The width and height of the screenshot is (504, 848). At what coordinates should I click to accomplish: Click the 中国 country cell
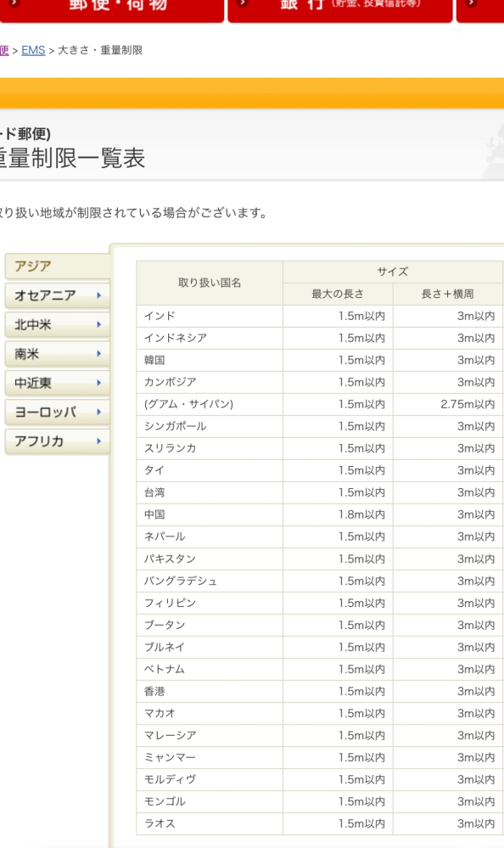point(210,515)
